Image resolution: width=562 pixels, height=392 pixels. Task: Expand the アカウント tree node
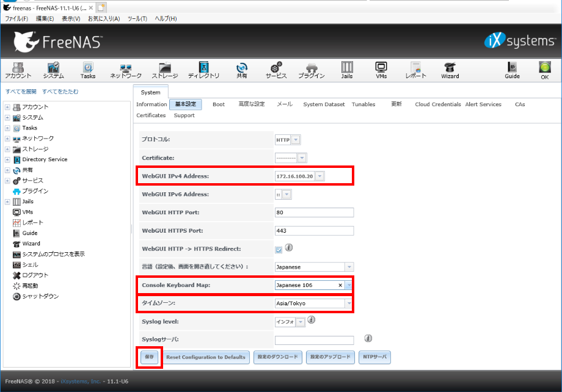click(x=7, y=107)
